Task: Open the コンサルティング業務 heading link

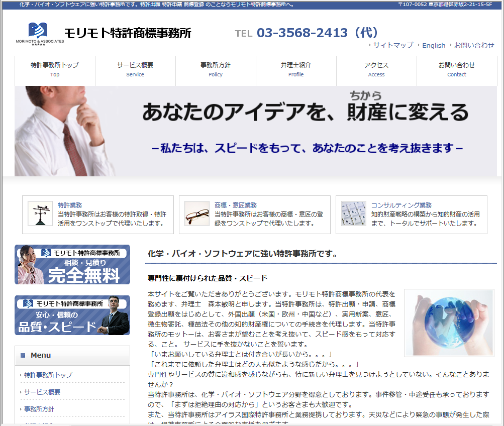Action: (401, 205)
